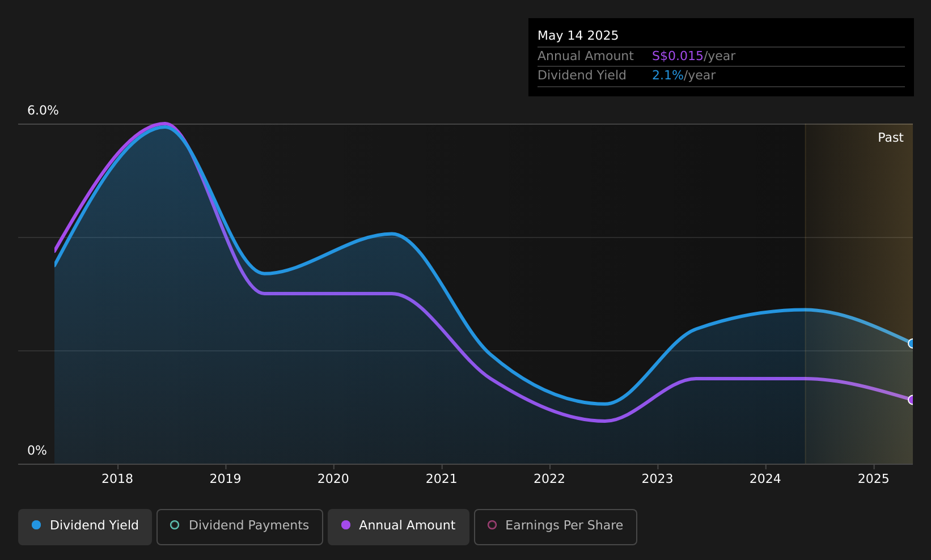Screen dimensions: 931x560
Task: Click the 2018 x-axis label
Action: tap(117, 479)
